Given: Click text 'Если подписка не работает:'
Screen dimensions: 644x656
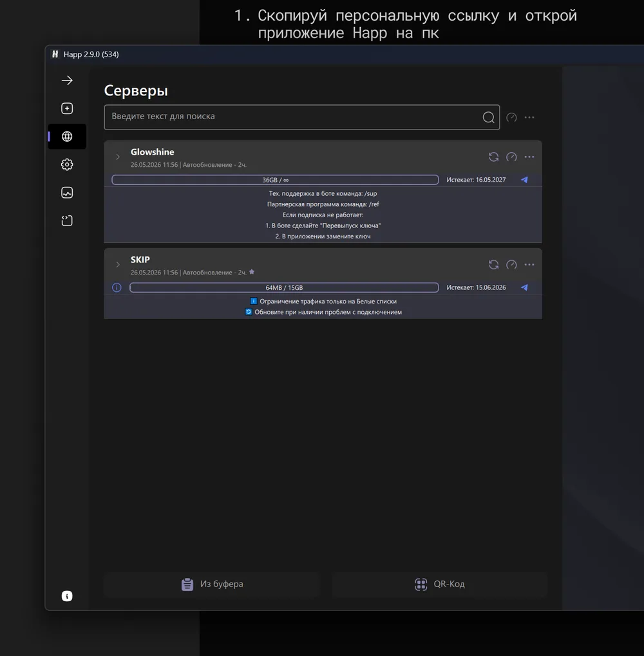Looking at the screenshot, I should click(x=323, y=215).
